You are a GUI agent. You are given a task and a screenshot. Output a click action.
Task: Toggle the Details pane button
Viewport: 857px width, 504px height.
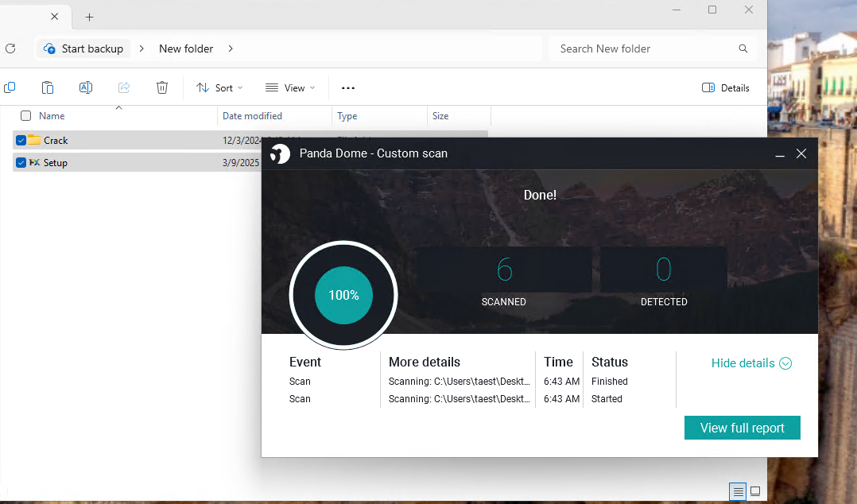point(725,88)
